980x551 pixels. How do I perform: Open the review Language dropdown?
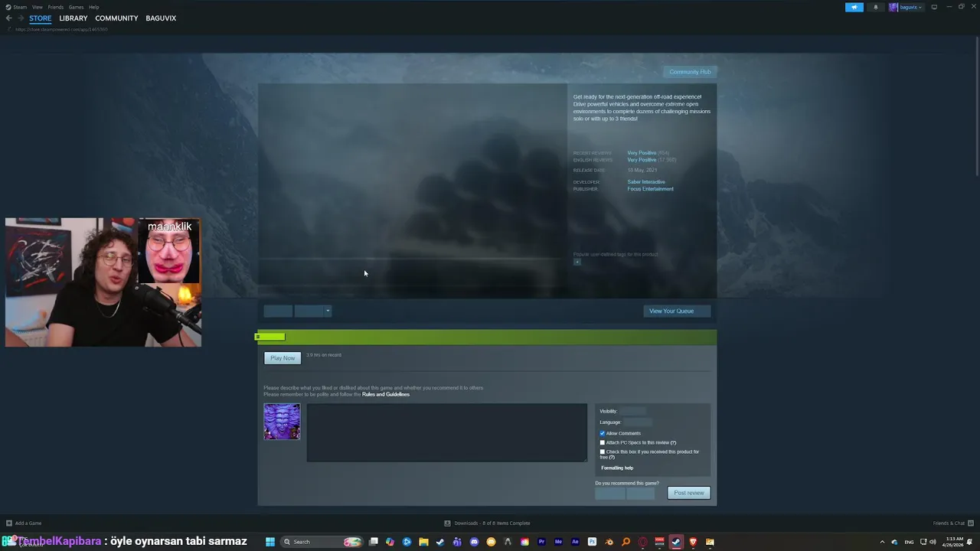(638, 422)
